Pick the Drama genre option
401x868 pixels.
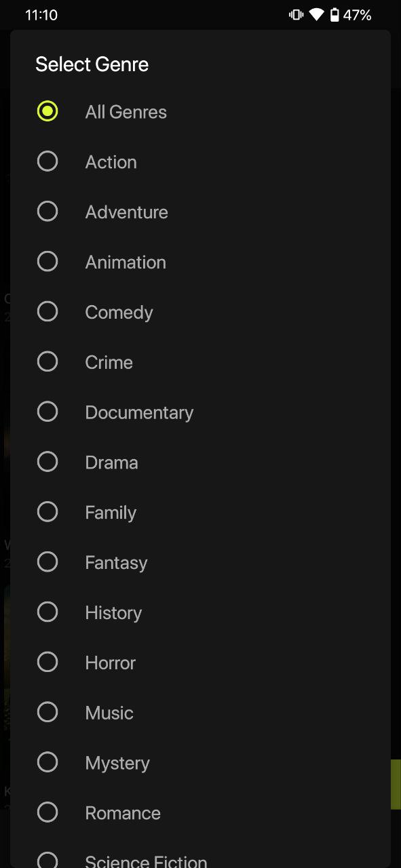click(x=47, y=461)
